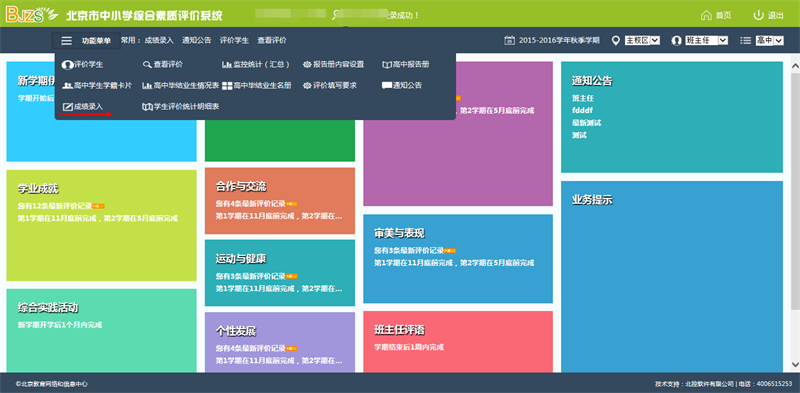The width and height of the screenshot is (800, 393).
Task: Click the 高中毕结业生情况表 chart icon
Action: pos(147,86)
